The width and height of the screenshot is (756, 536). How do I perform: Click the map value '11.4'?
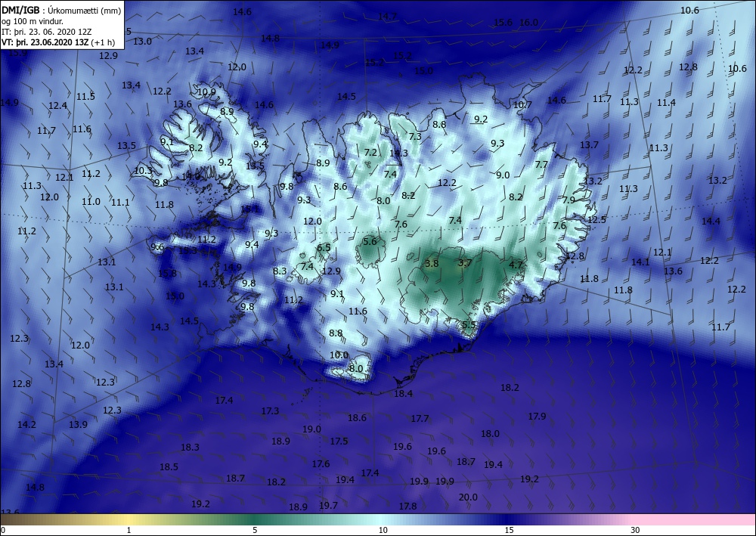666,102
